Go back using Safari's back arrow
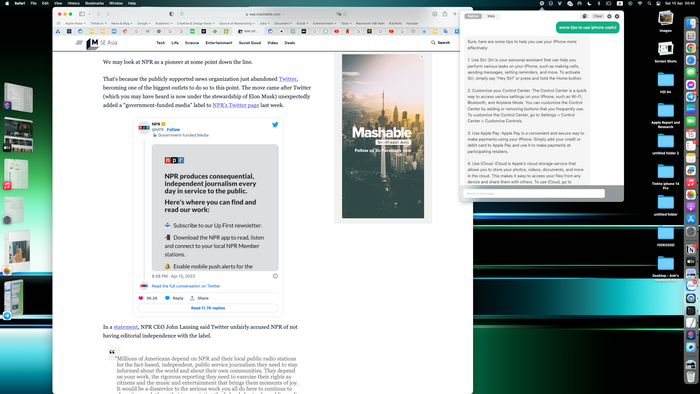This screenshot has height=394, width=700. click(x=99, y=14)
